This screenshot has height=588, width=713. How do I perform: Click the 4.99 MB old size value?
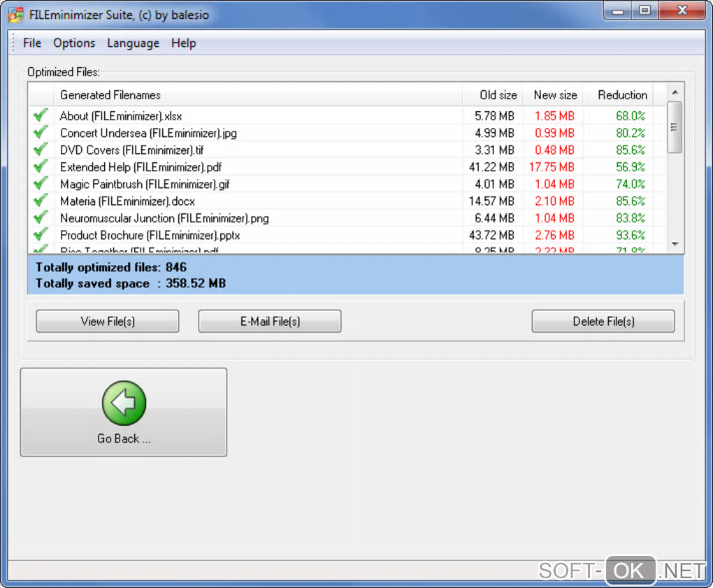tap(494, 134)
